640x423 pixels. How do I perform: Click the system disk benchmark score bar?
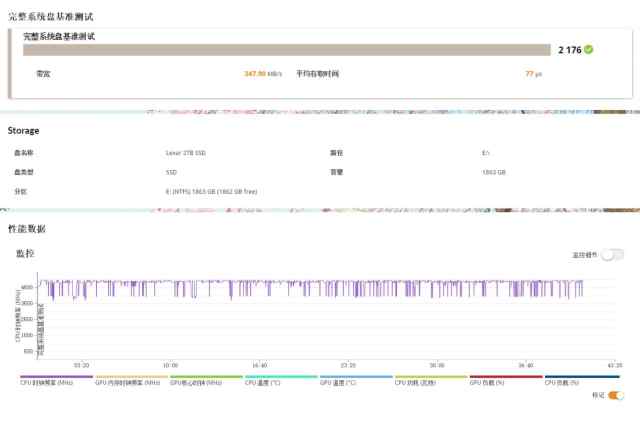tap(287, 50)
